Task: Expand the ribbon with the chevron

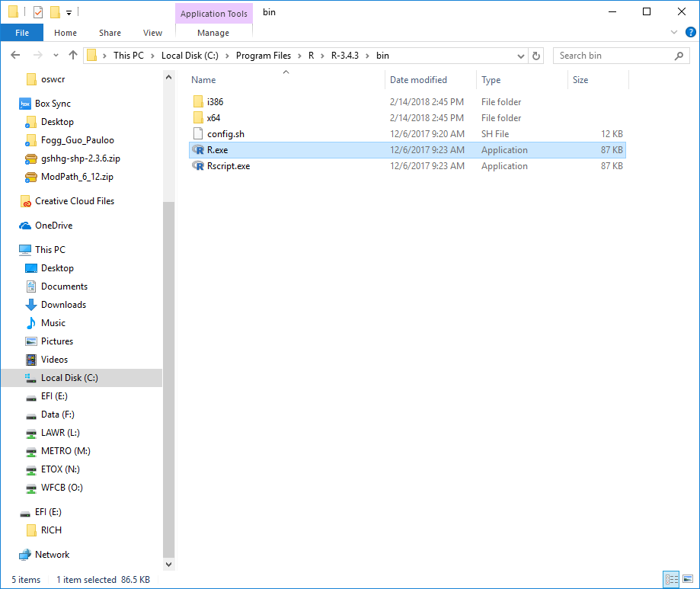Action: [674, 32]
